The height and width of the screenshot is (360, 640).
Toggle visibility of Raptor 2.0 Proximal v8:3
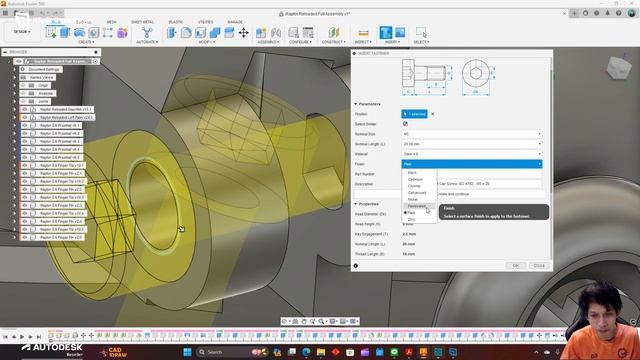pyautogui.click(x=24, y=141)
